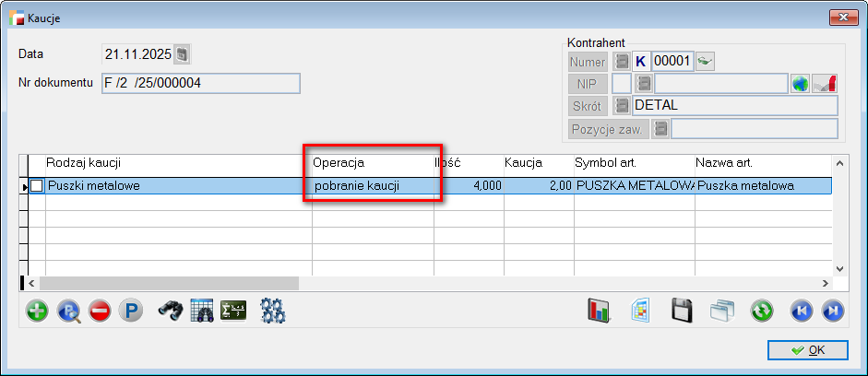Open the calendar picker beside the date
This screenshot has height=376, width=868.
[182, 54]
